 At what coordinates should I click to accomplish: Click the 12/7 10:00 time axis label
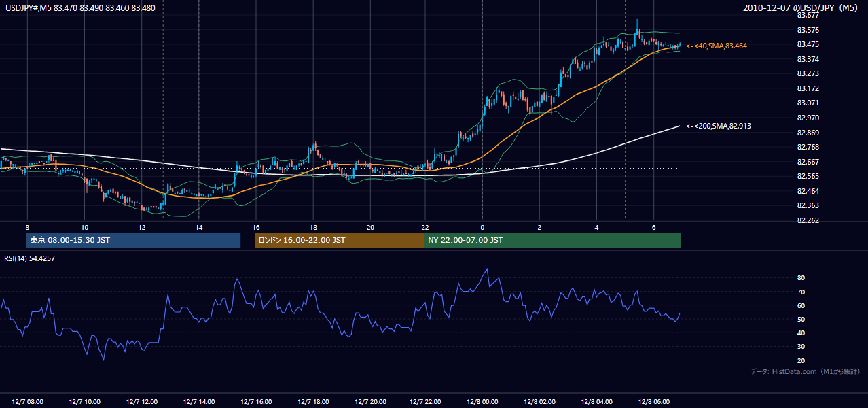[84, 402]
